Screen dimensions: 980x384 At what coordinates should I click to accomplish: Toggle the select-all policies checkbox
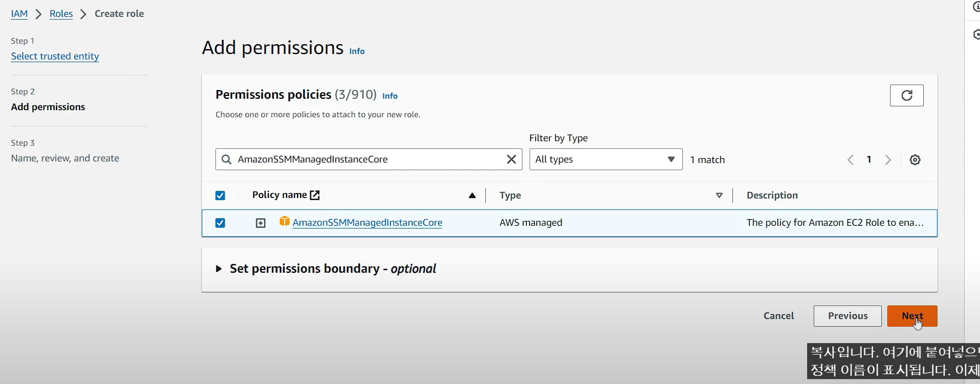click(220, 196)
